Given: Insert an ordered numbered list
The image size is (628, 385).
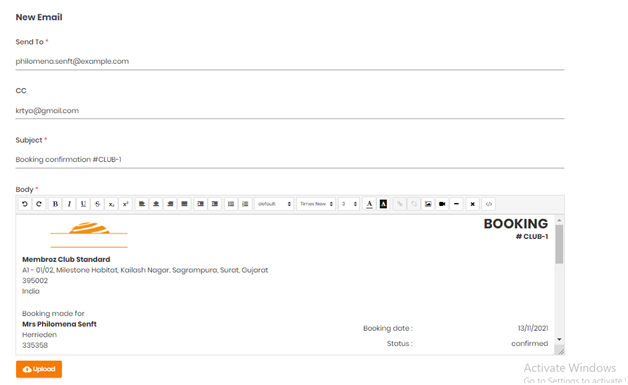Looking at the screenshot, I should coord(245,204).
